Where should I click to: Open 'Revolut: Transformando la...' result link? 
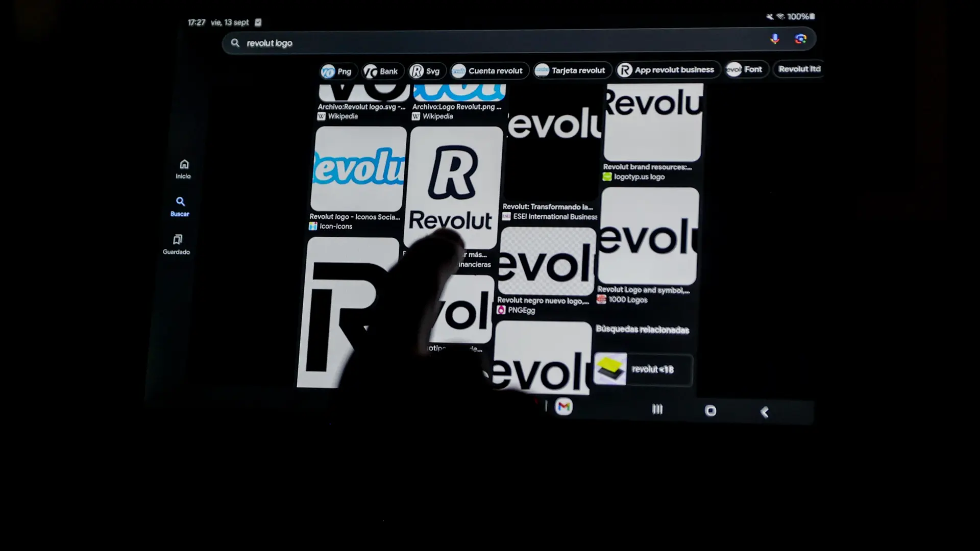click(x=548, y=207)
